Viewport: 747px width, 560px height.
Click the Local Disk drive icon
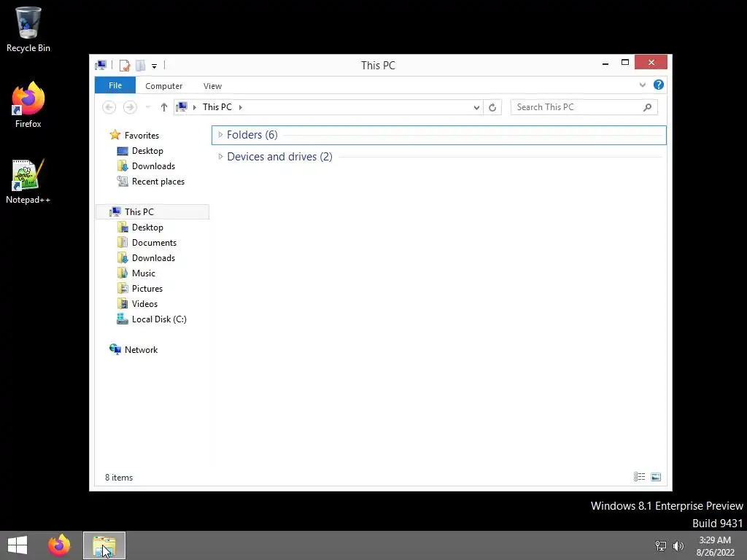[123, 319]
